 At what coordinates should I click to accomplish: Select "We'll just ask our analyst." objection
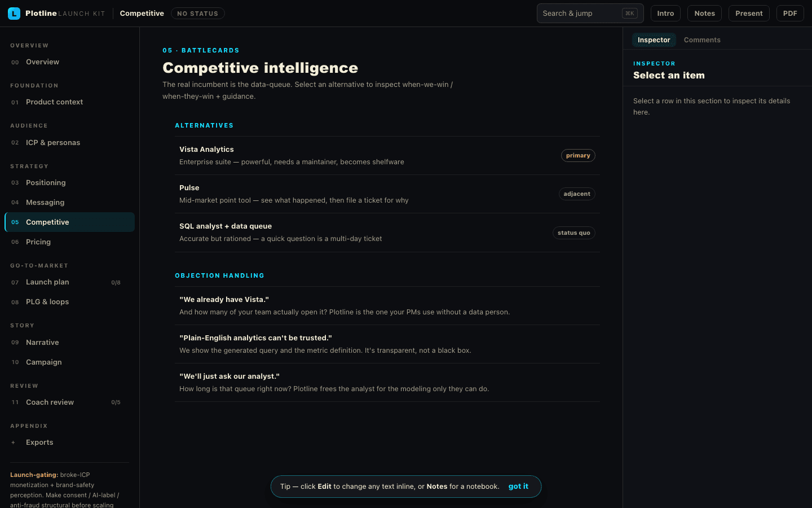[387, 383]
